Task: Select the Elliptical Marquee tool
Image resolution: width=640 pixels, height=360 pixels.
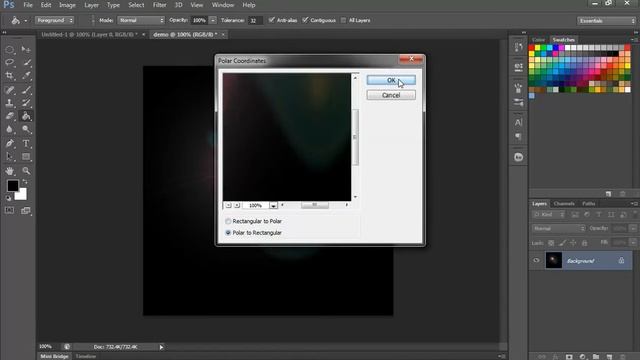Action: [9, 50]
